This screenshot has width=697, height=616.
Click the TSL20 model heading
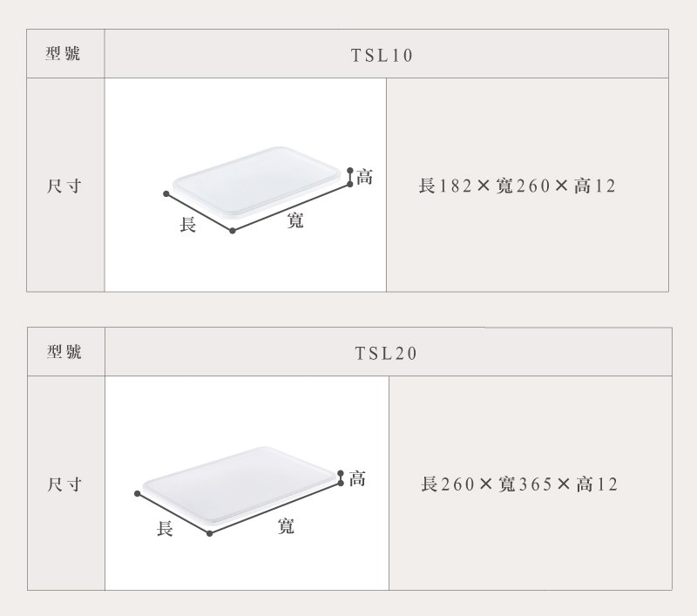(386, 354)
